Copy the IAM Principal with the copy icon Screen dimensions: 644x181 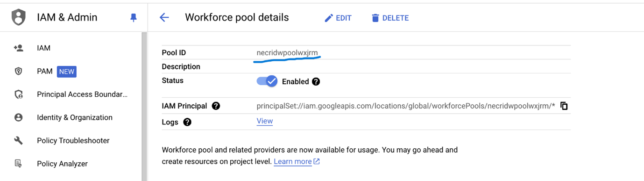tap(564, 106)
